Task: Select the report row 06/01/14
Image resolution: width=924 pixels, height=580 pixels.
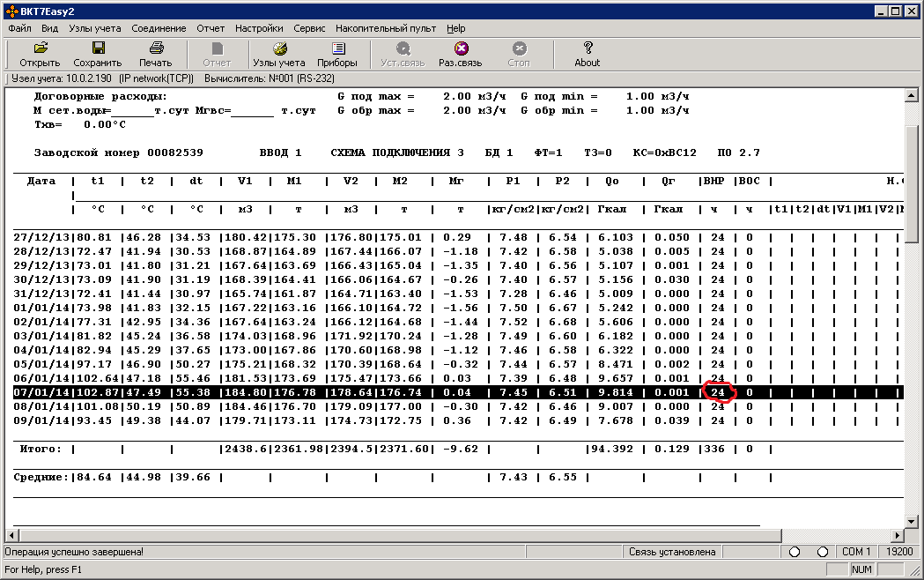Action: point(458,379)
